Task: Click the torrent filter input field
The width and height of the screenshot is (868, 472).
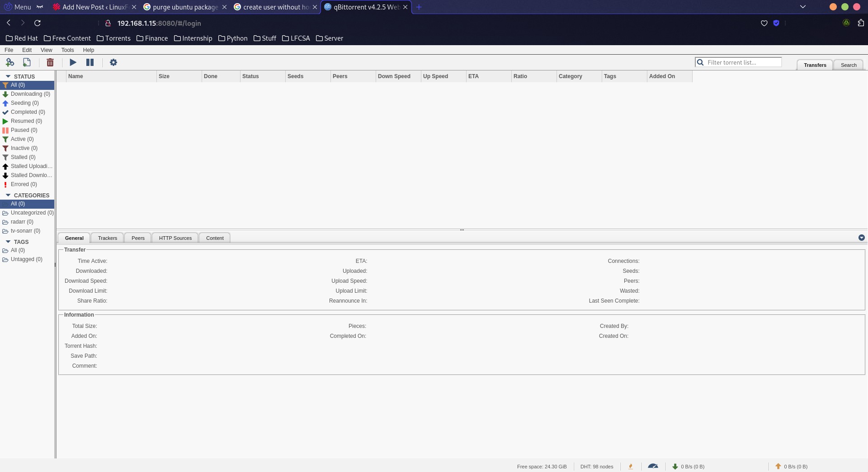Action: tap(741, 62)
